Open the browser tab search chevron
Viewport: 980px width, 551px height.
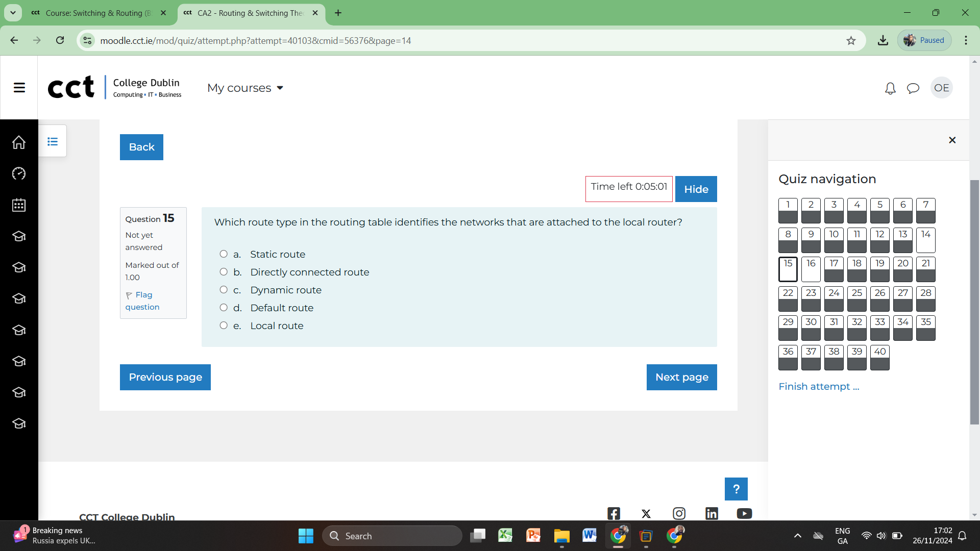12,13
